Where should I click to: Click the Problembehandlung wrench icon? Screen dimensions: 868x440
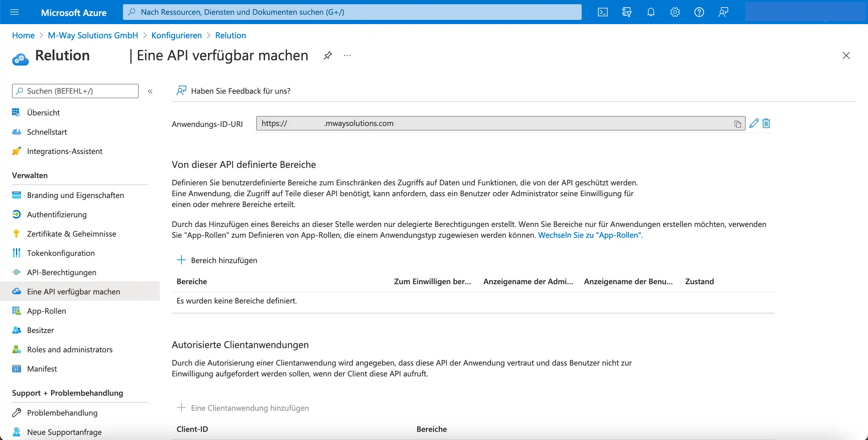pyautogui.click(x=16, y=413)
